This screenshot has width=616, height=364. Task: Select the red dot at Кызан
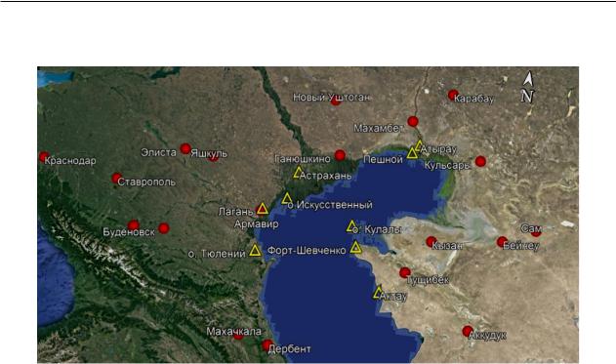[x=431, y=241]
